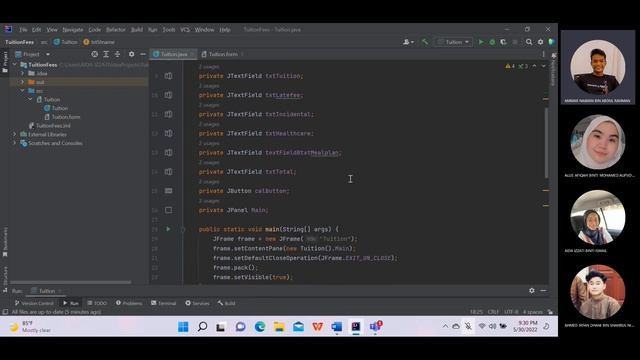Expand the .idea folder
The image size is (640, 360).
tap(22, 73)
